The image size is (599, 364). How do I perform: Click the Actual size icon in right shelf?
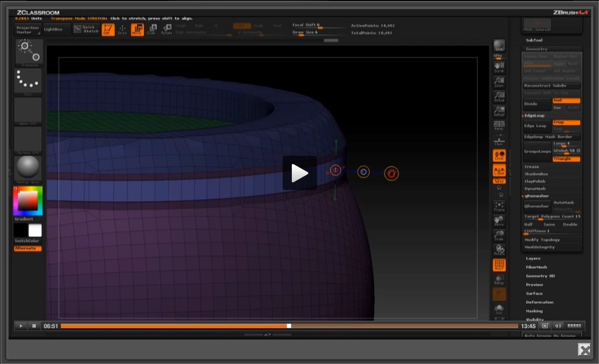[x=499, y=97]
